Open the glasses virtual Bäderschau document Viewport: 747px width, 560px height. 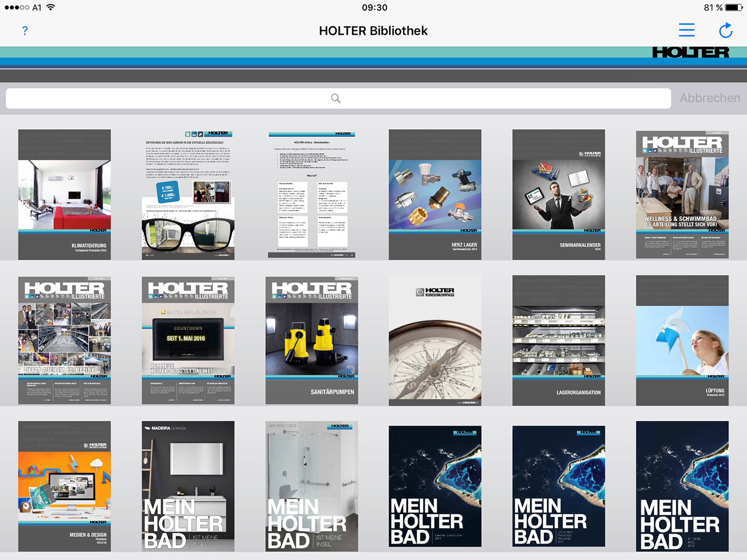tap(188, 195)
